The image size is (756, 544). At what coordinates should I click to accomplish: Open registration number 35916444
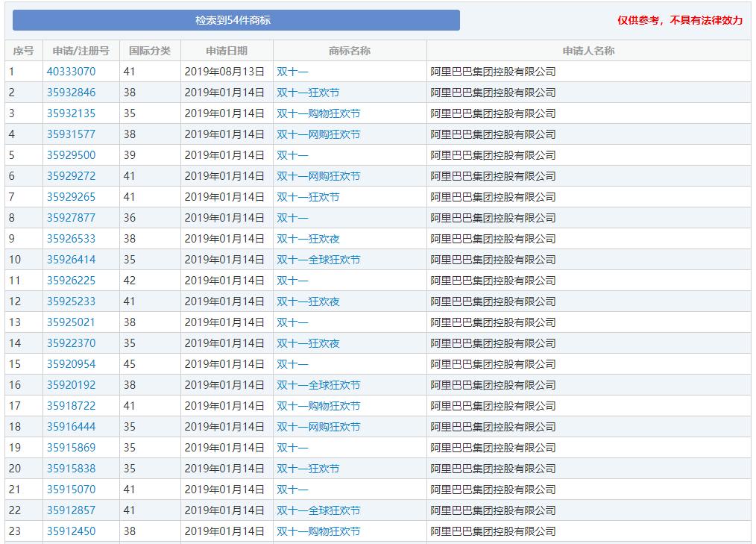71,427
